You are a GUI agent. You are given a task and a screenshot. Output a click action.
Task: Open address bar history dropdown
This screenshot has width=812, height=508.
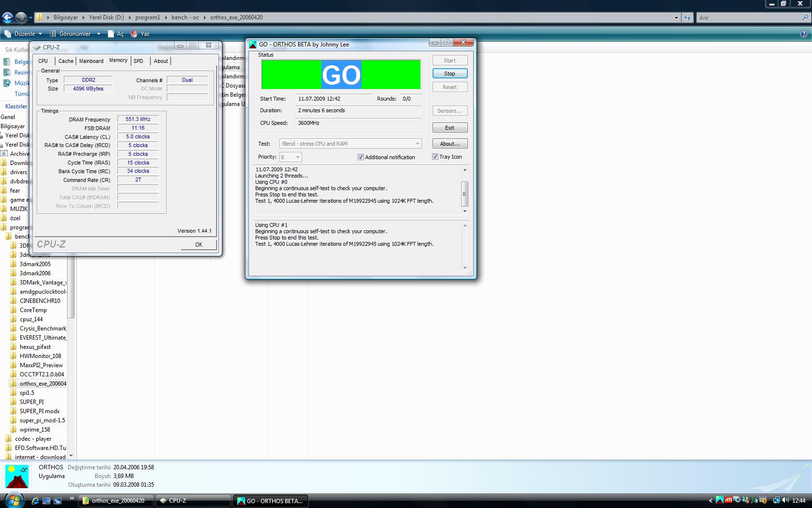click(x=676, y=17)
